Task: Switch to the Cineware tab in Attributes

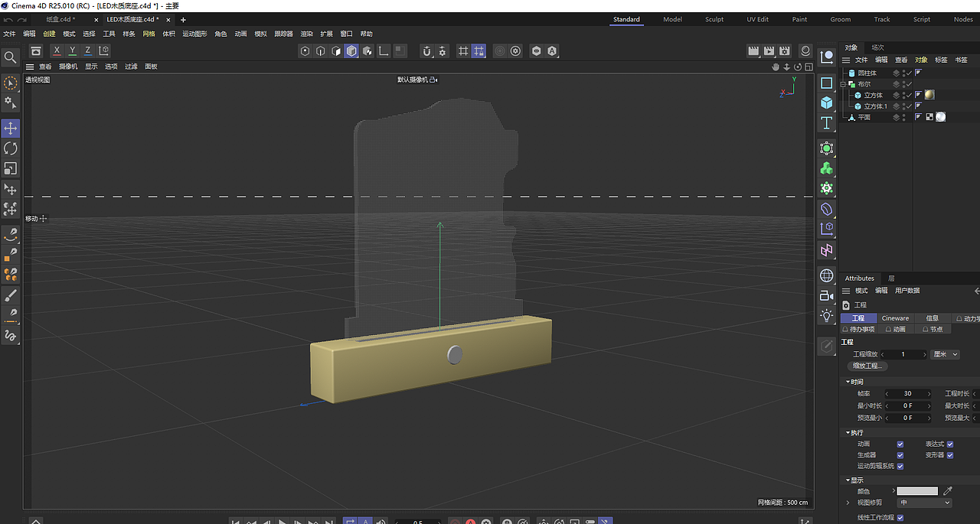Action: 895,317
